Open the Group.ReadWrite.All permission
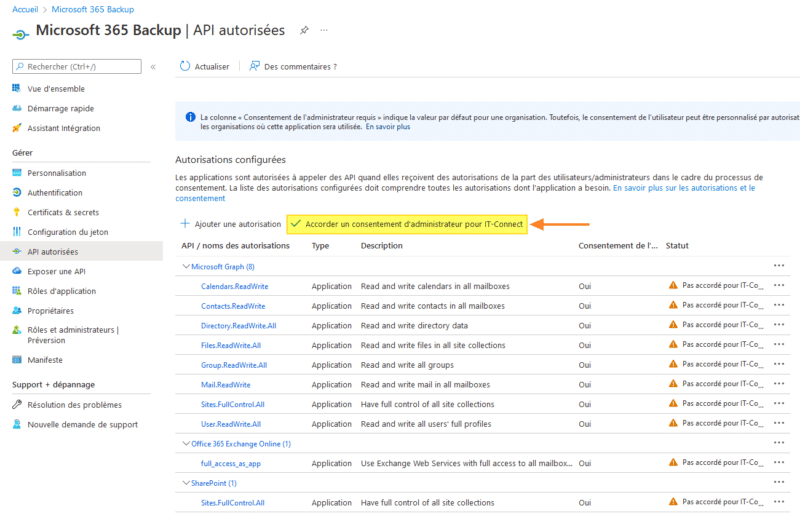 (234, 365)
